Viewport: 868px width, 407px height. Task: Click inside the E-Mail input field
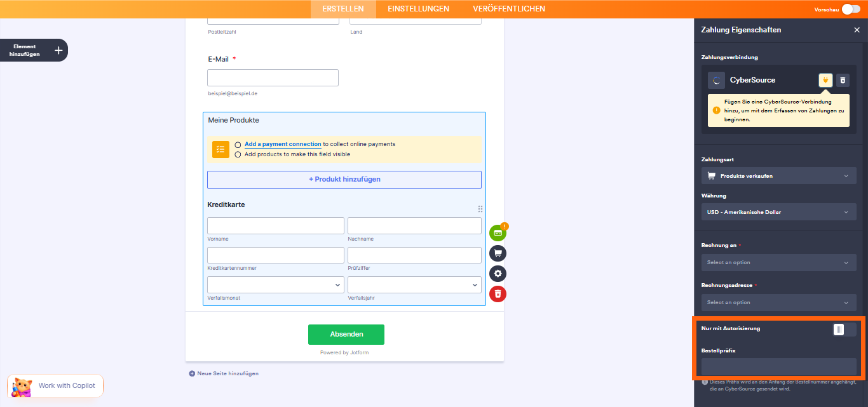point(273,77)
